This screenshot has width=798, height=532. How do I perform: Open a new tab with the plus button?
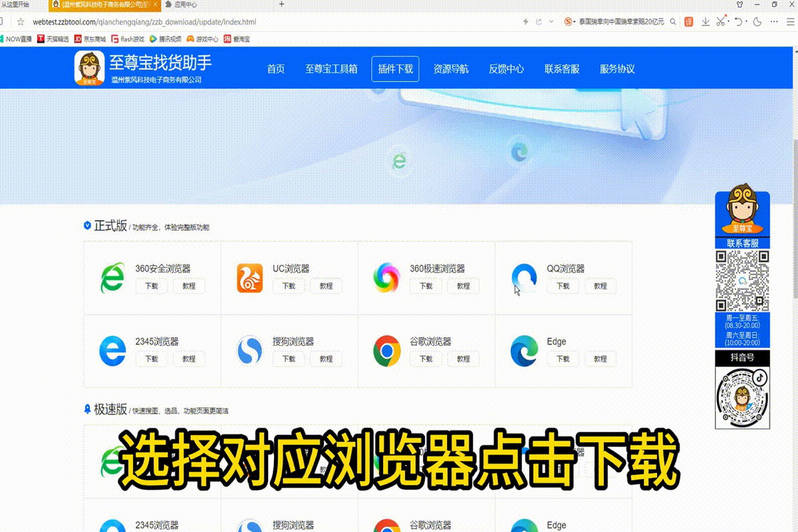pos(281,4)
